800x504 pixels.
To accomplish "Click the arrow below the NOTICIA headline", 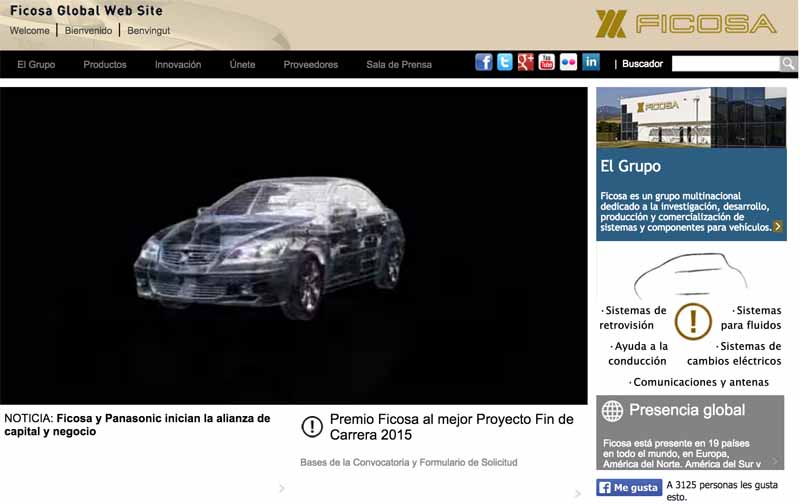I will (282, 489).
